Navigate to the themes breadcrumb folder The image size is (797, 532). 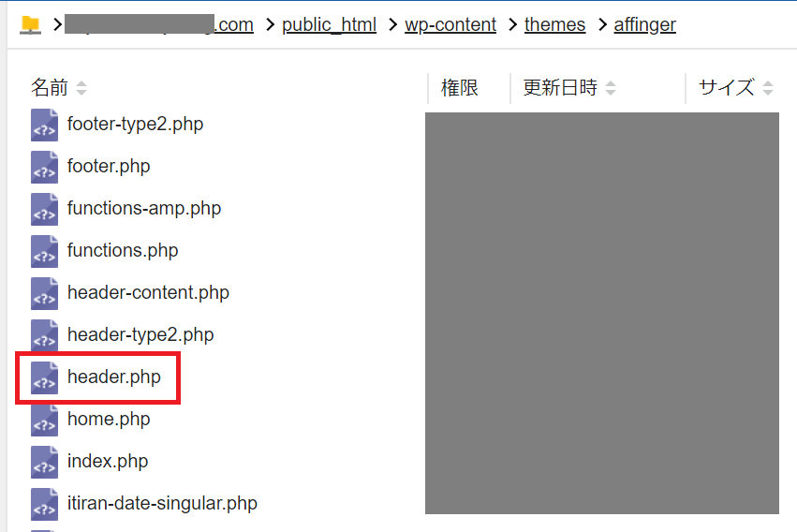(554, 24)
